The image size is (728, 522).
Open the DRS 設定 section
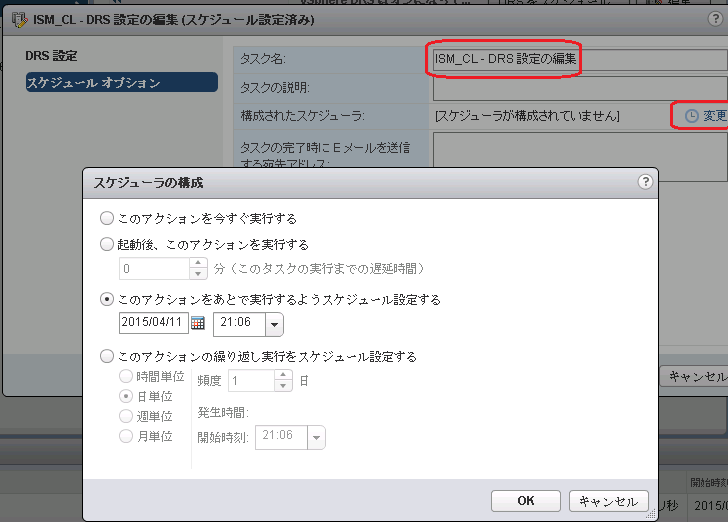[x=51, y=56]
